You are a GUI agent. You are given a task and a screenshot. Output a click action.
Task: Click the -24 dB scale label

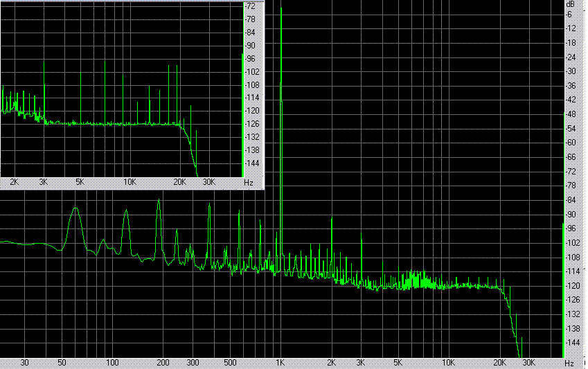click(571, 57)
